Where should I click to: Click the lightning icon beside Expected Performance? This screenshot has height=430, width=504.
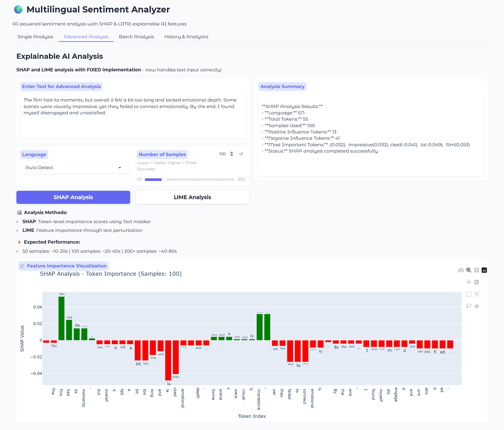(x=19, y=242)
